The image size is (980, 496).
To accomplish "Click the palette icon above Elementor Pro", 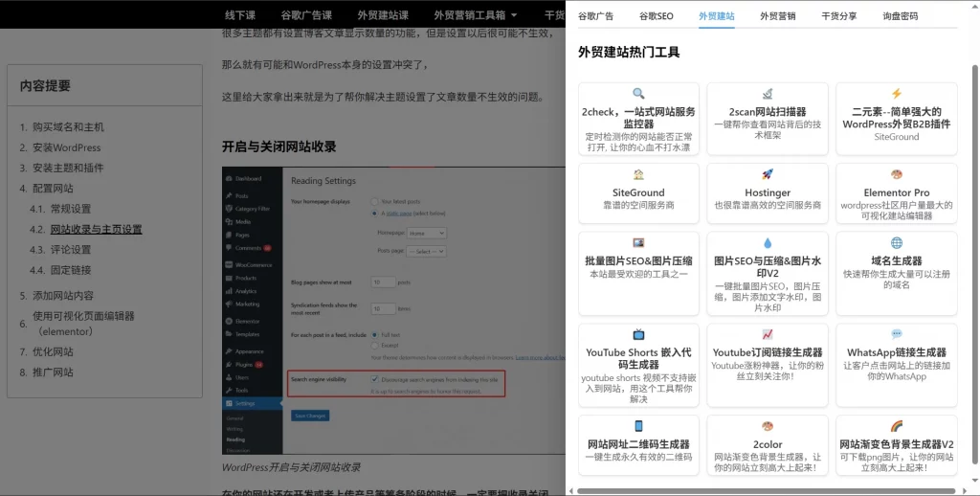I will (x=896, y=174).
